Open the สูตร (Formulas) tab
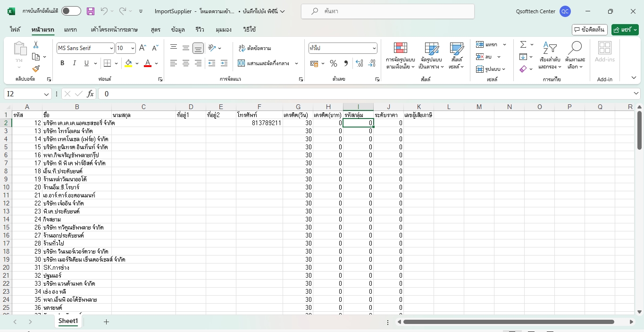This screenshot has width=644, height=332. click(x=155, y=30)
